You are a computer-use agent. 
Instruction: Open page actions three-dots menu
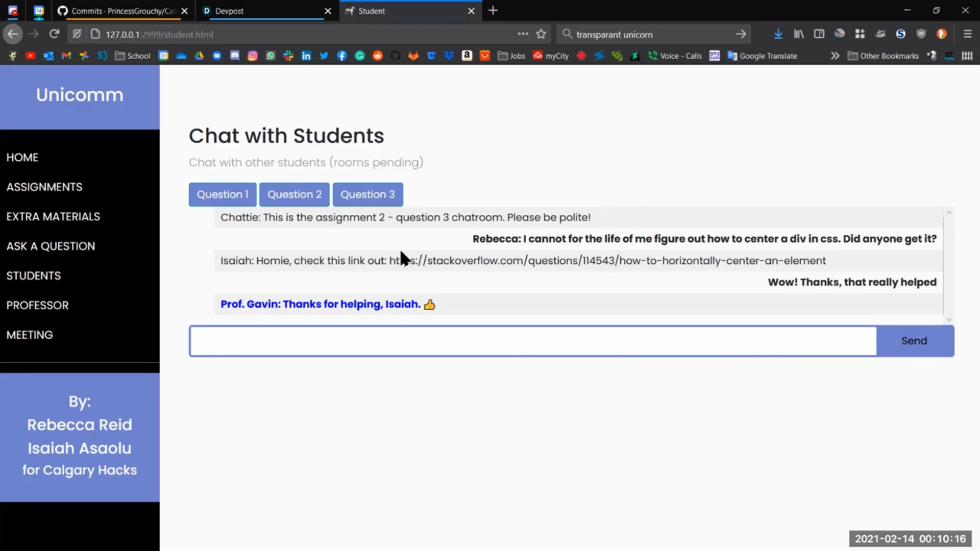click(x=523, y=34)
